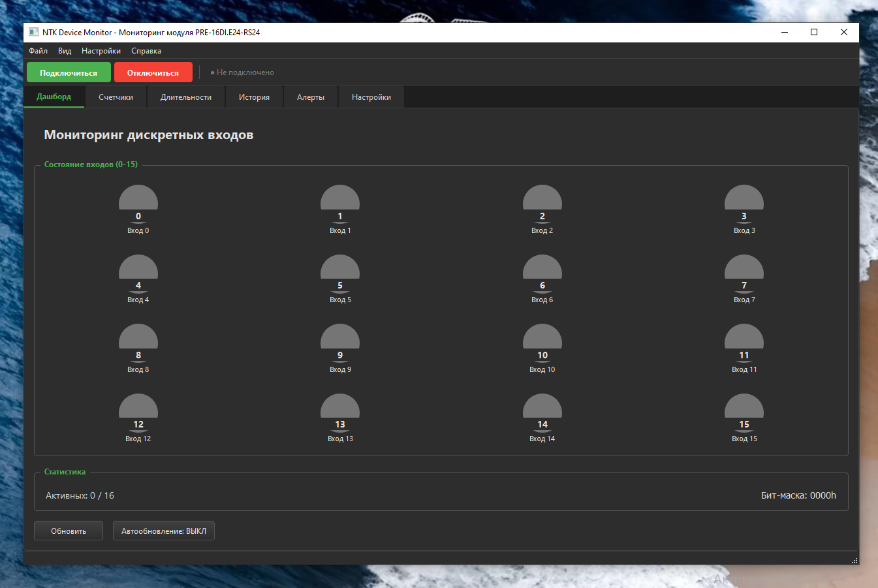The image size is (878, 588).
Task: Click the Обновить refresh button
Action: [69, 531]
